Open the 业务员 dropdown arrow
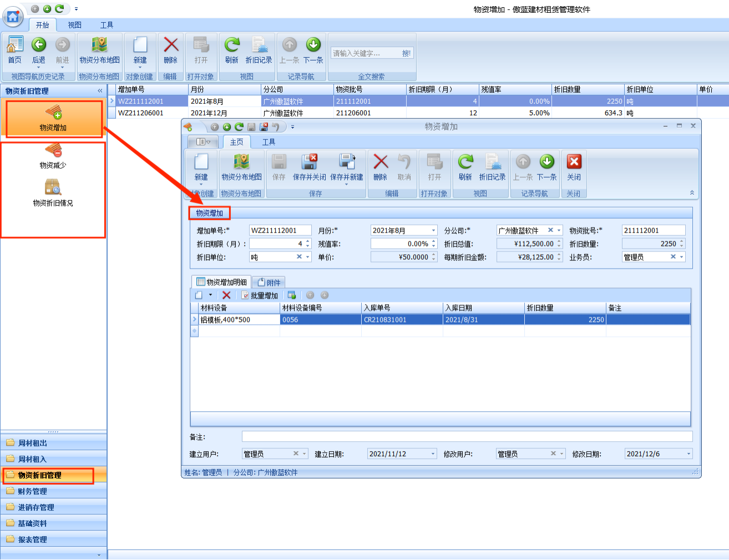This screenshot has width=729, height=560. click(x=682, y=257)
